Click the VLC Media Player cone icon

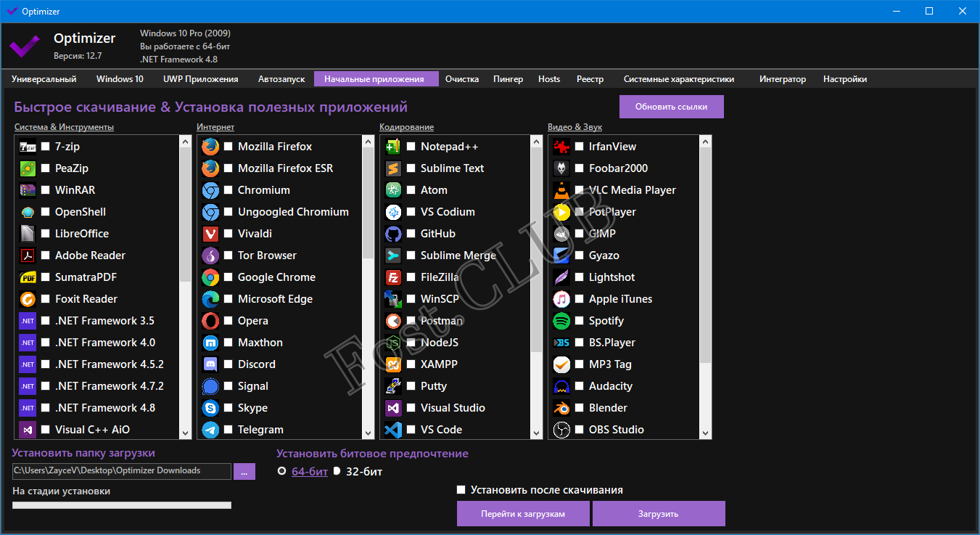(x=561, y=190)
